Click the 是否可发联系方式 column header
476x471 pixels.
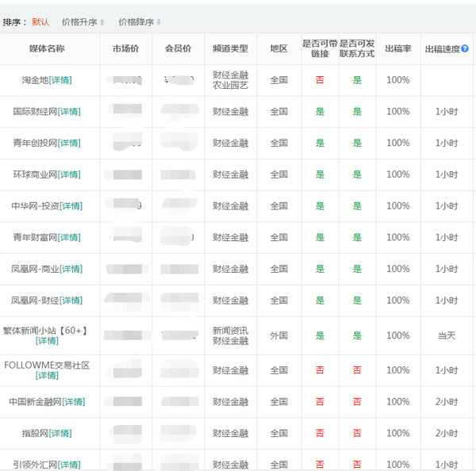357,48
